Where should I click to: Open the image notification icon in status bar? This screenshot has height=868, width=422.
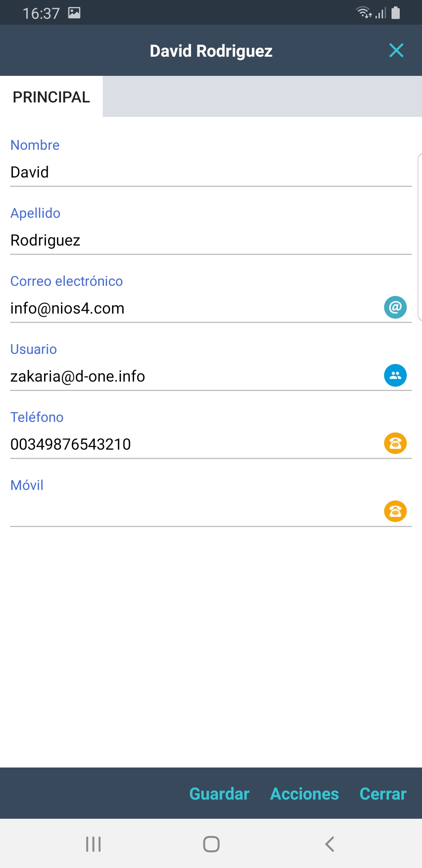click(x=74, y=13)
